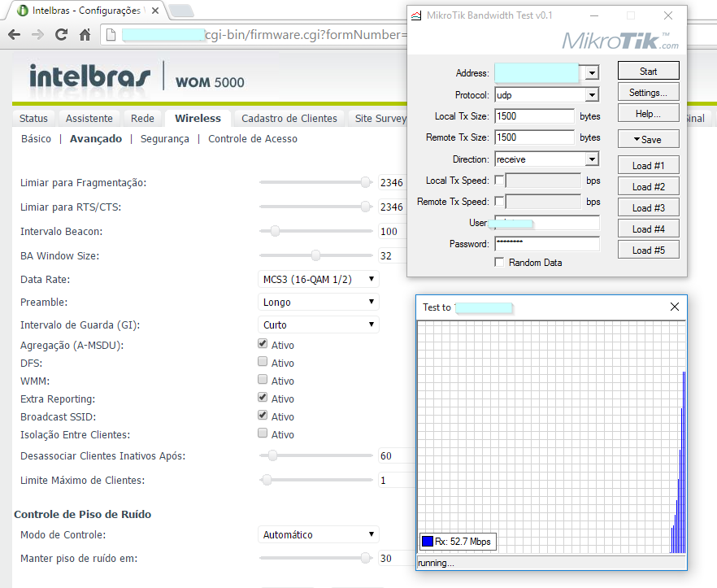The image size is (717, 588).
Task: Click the Intervalo Beacon value 100 field
Action: point(393,231)
